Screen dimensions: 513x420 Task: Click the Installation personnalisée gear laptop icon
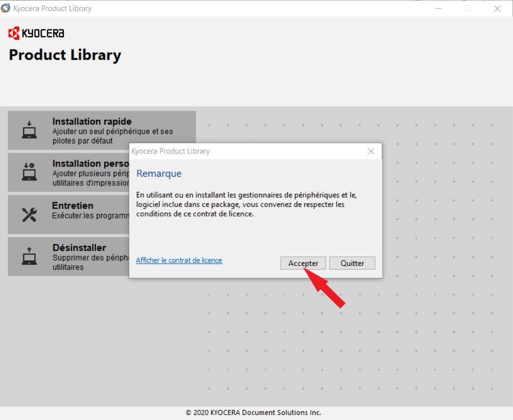click(29, 172)
